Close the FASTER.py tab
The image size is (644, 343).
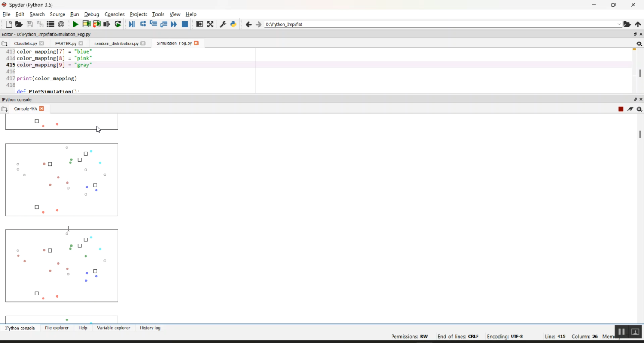coord(81,44)
